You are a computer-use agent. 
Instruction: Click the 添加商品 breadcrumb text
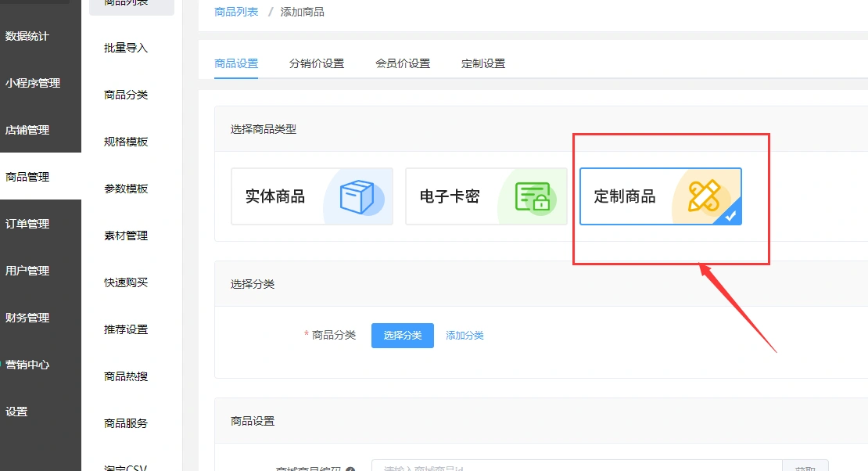[x=303, y=12]
